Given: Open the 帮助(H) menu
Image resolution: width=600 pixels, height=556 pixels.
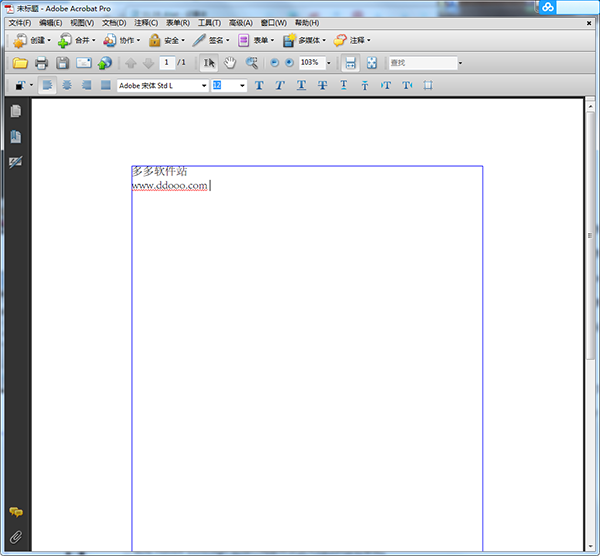Looking at the screenshot, I should 307,23.
